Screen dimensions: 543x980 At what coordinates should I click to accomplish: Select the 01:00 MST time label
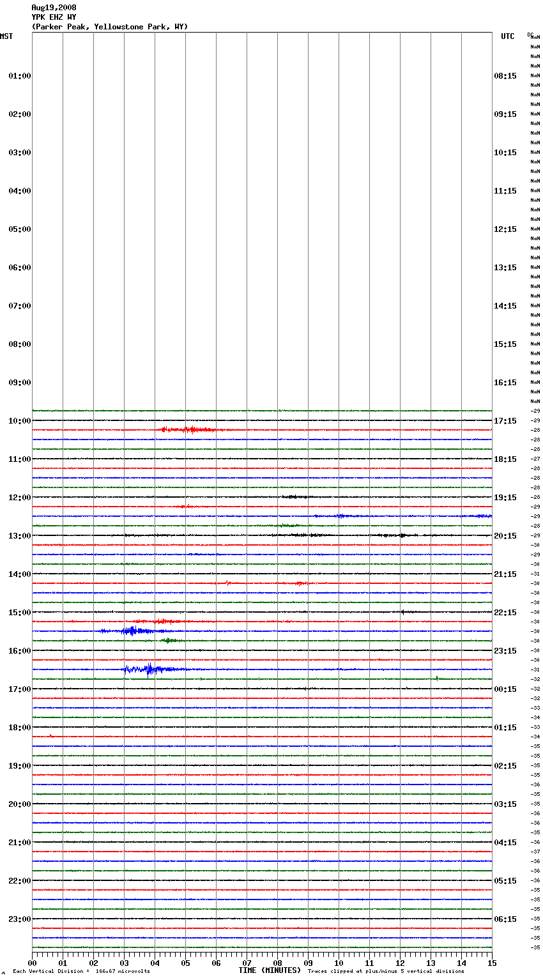pyautogui.click(x=20, y=76)
